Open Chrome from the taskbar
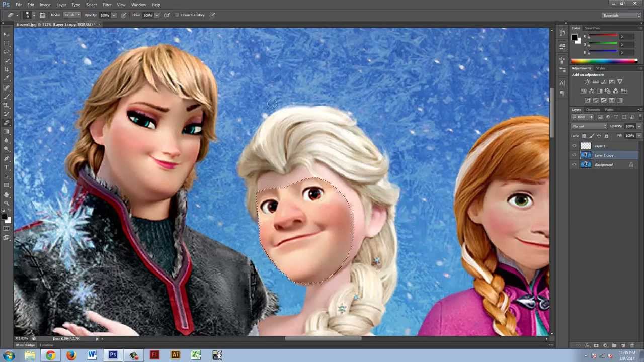Viewport: 644px width, 362px height. coord(50,355)
